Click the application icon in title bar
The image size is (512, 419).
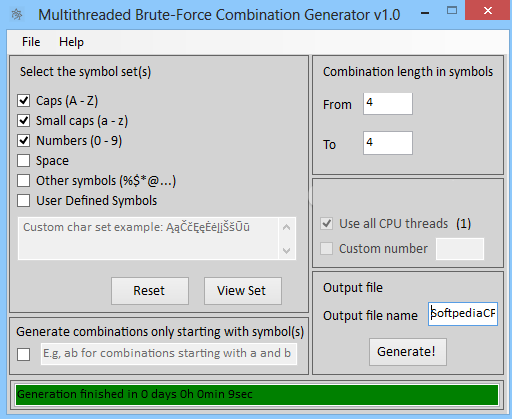pyautogui.click(x=17, y=15)
